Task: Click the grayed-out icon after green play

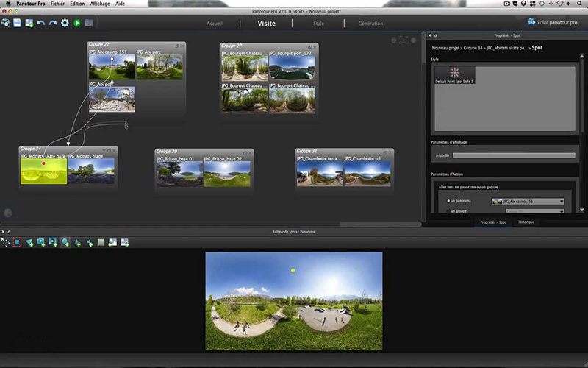Action: pyautogui.click(x=89, y=23)
